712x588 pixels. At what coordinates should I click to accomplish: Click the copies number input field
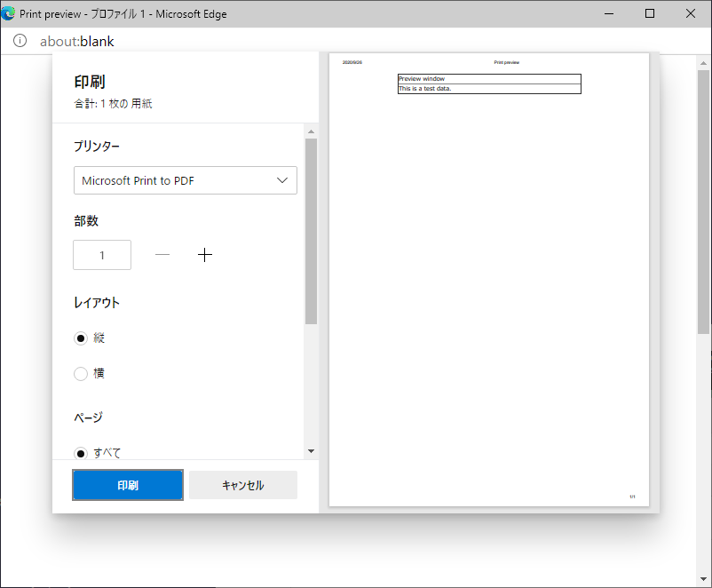[x=102, y=255]
